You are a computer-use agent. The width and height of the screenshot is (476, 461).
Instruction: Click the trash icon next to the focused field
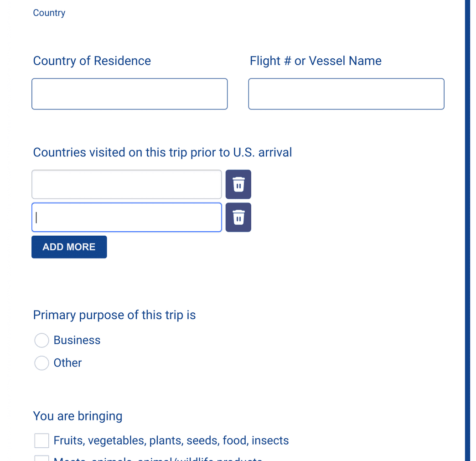238,218
